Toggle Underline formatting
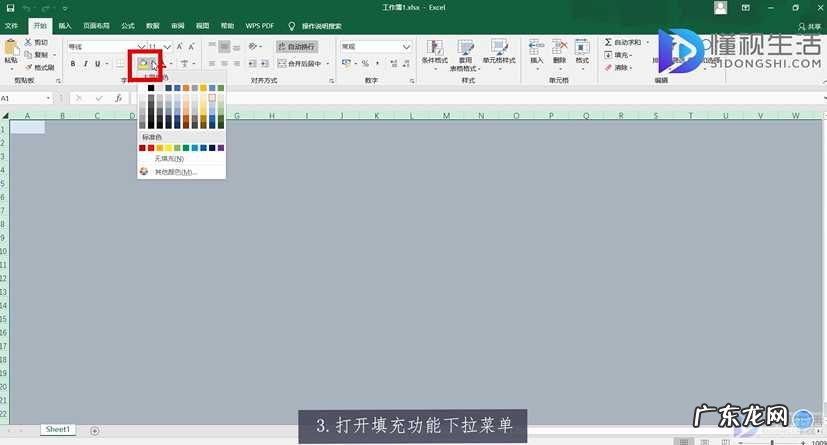This screenshot has height=445, width=827. [98, 64]
